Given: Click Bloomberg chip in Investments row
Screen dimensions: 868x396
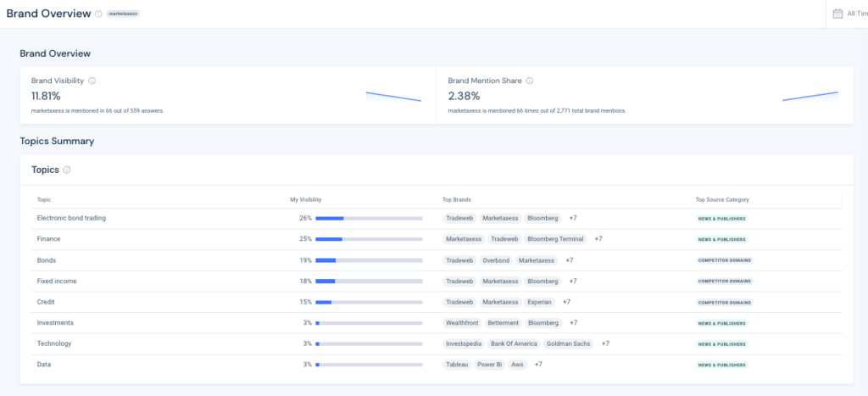Looking at the screenshot, I should (x=542, y=323).
